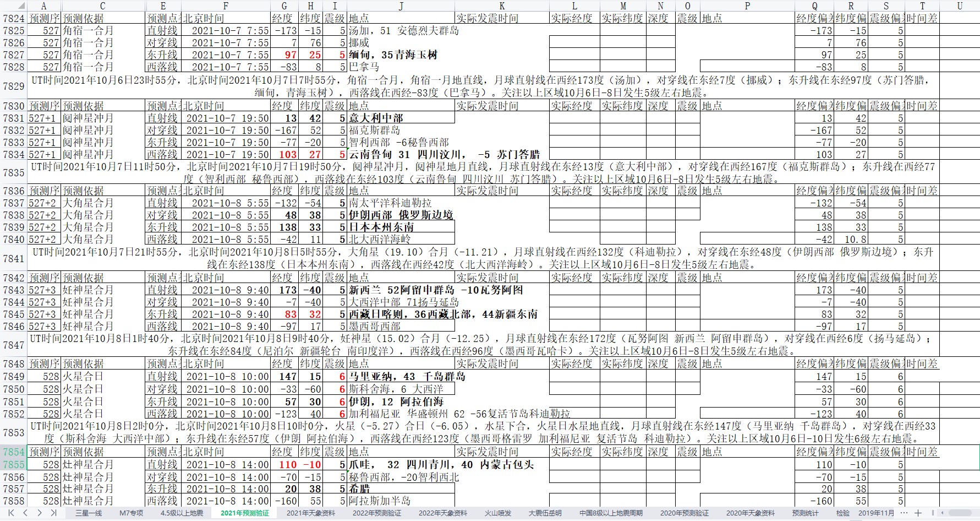Screen dimensions: 980x521
Task: Click the 2021-10-8 9:40 cell in row 7843
Action: [x=226, y=290]
